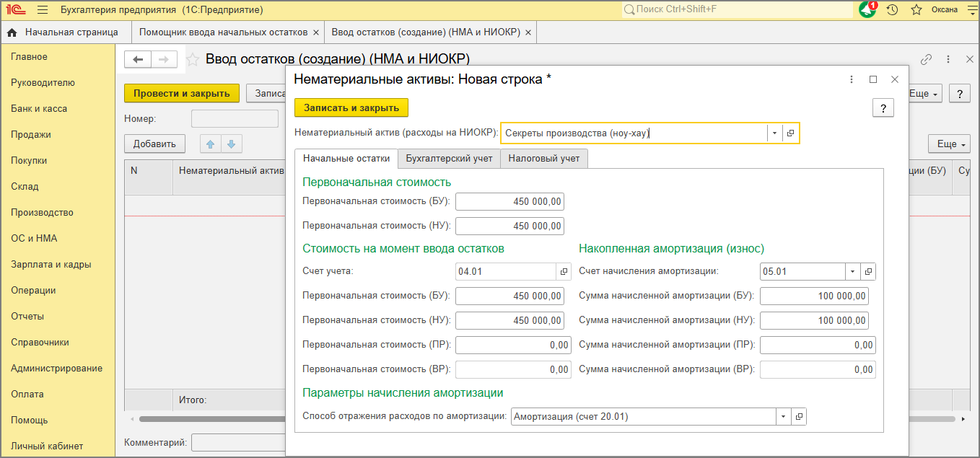This screenshot has height=458, width=980.
Task: Expand Способ отражения расходов dropdown
Action: [784, 416]
